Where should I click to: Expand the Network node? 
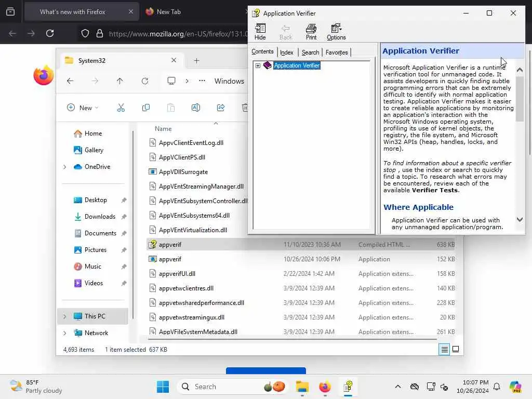[x=64, y=333]
